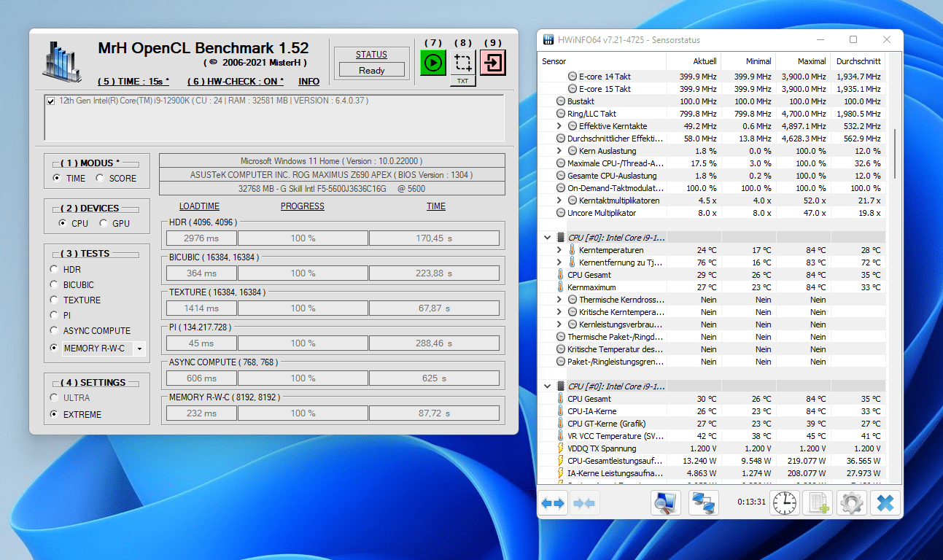The width and height of the screenshot is (943, 560).
Task: Click the clock icon beside Bustakt
Action: click(561, 101)
